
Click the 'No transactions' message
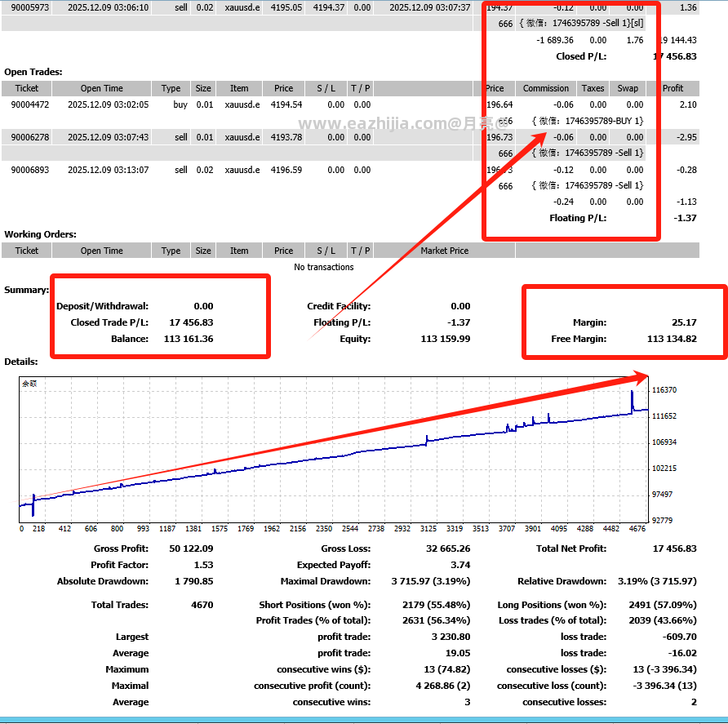point(324,267)
